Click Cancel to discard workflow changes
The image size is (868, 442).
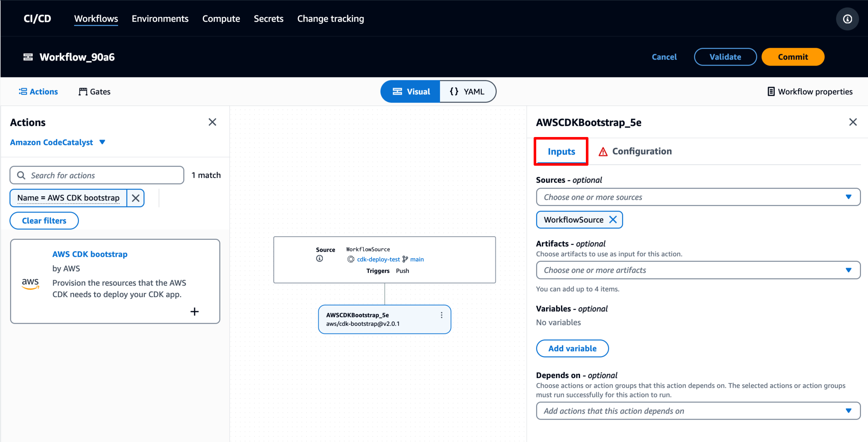point(664,57)
